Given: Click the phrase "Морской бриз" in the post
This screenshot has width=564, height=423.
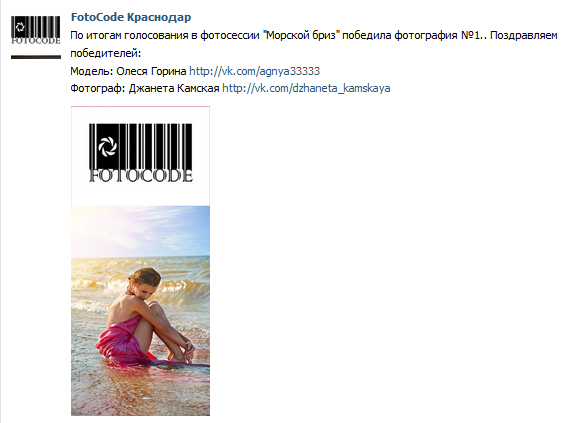Looking at the screenshot, I should (302, 36).
